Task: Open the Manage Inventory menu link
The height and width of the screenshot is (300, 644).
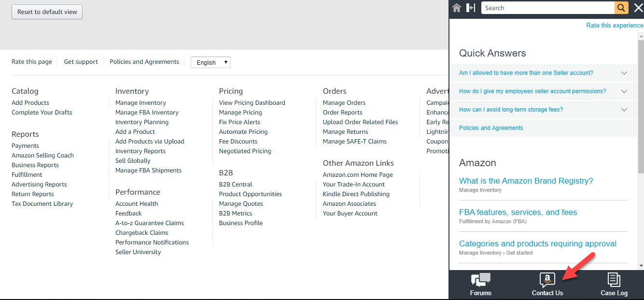Action: (x=140, y=102)
